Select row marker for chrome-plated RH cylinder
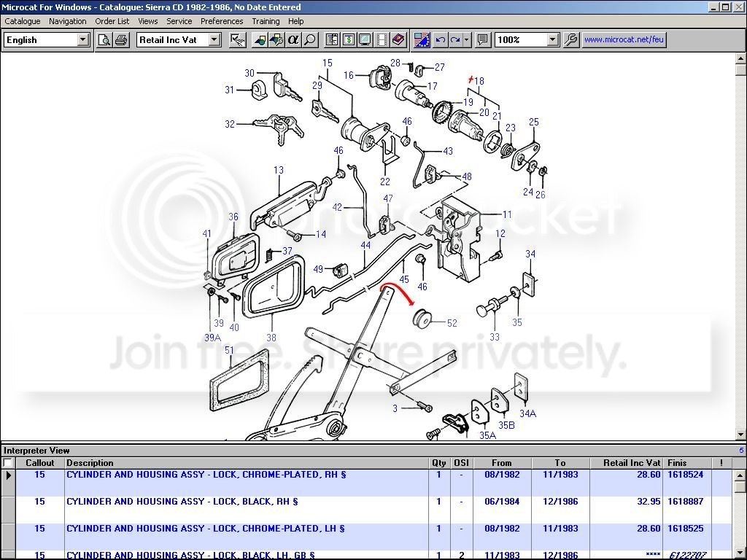 coord(8,475)
